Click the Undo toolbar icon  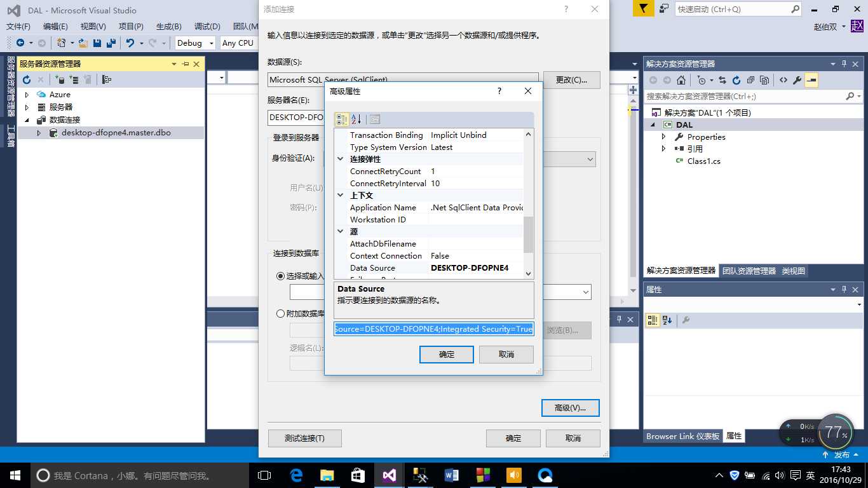[130, 43]
